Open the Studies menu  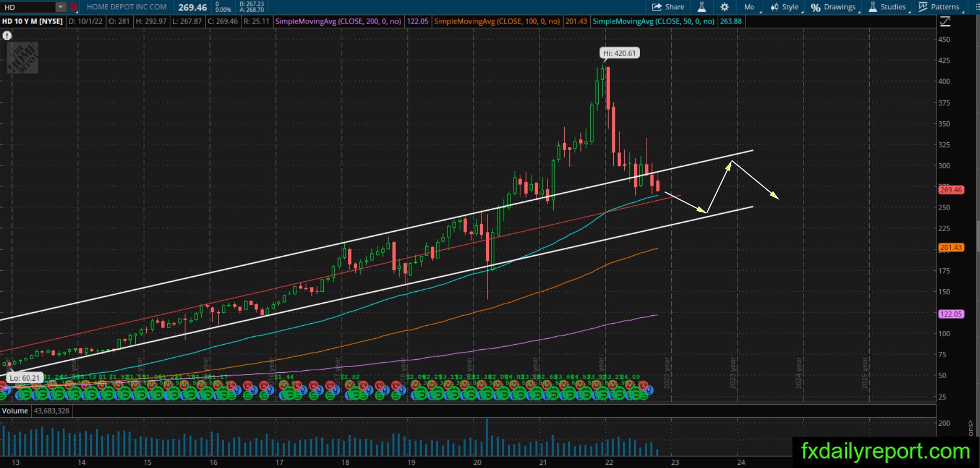(888, 7)
